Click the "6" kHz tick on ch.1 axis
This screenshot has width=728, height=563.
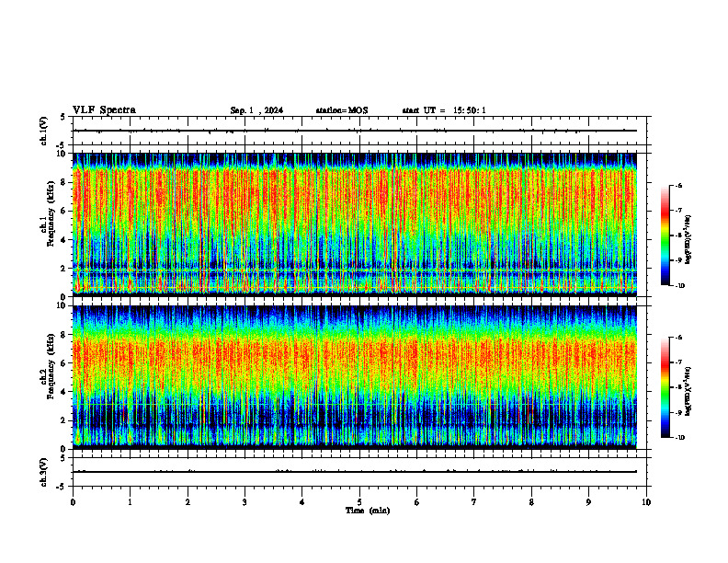[x=64, y=211]
